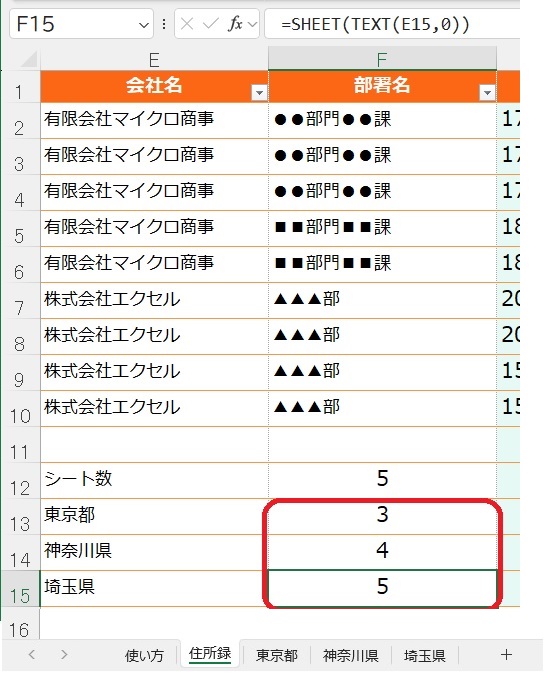Expand the Name Box dropdown arrow
The height and width of the screenshot is (682, 547).
(x=143, y=25)
